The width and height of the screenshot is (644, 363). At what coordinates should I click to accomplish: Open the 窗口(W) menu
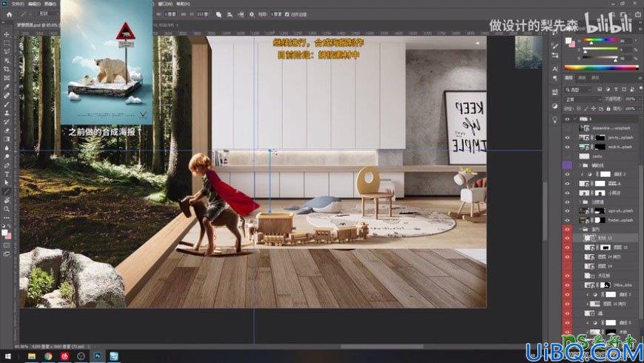coord(166,4)
